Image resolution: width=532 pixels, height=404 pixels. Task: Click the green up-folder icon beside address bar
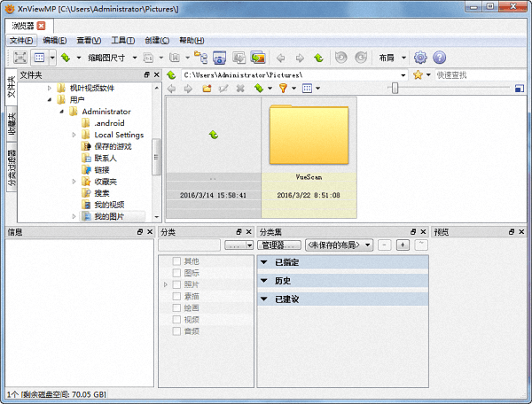[172, 75]
